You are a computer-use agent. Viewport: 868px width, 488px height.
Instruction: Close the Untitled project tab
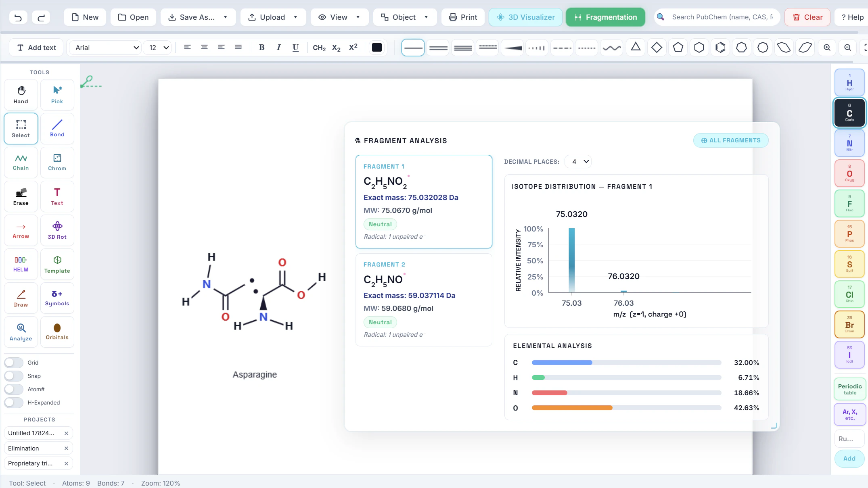tap(66, 433)
